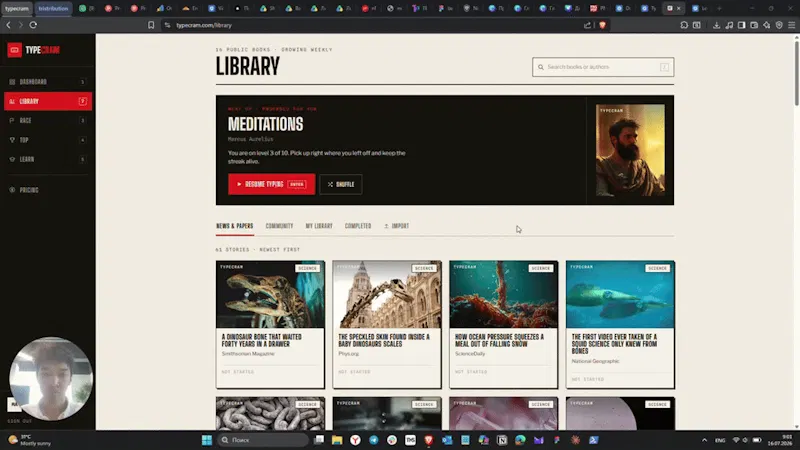Open Top in the sidebar
The image size is (800, 450).
point(47,140)
